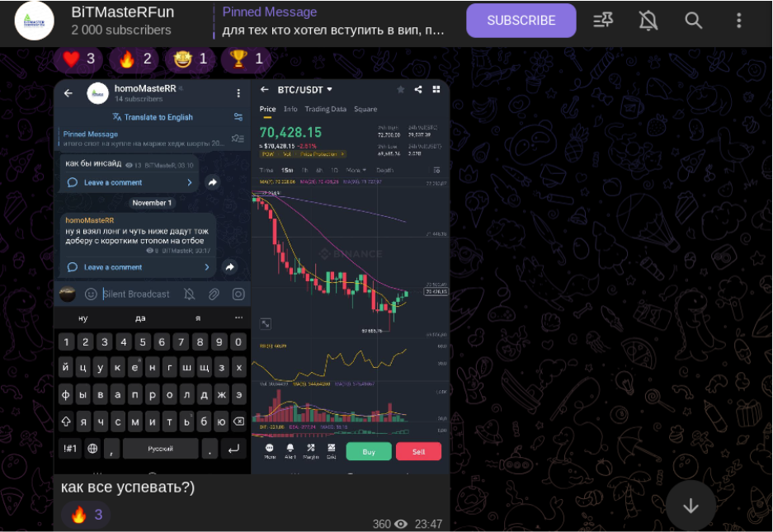Click the post view count eye icon
Viewport: 773px width, 532px height.
tap(401, 524)
